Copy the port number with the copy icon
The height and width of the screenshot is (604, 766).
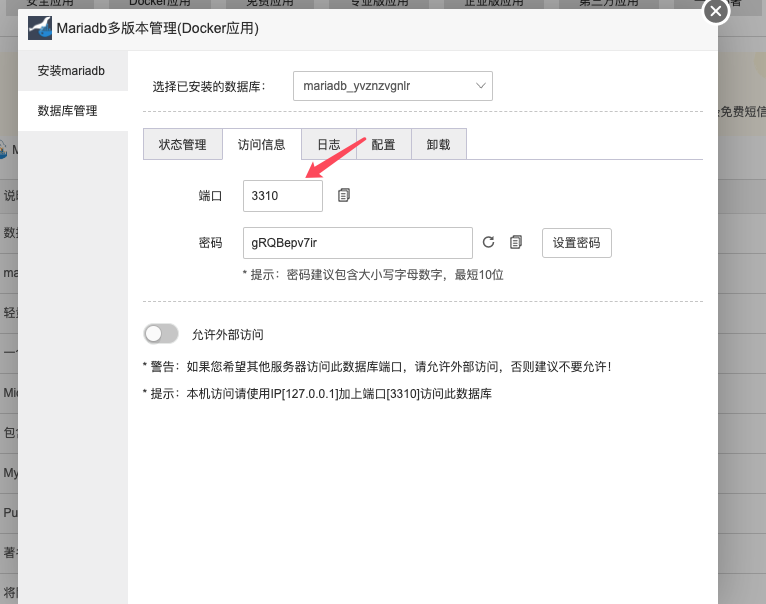coord(344,195)
